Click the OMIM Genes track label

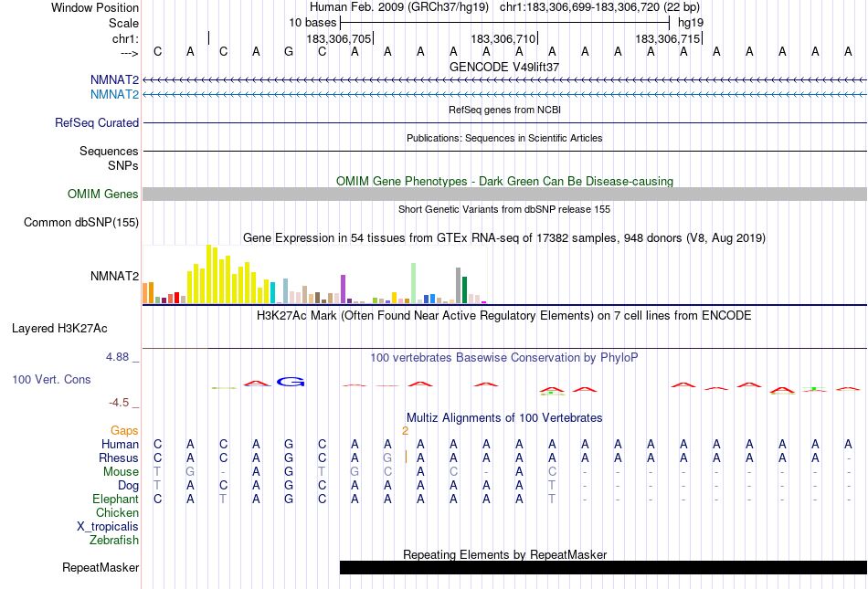103,195
